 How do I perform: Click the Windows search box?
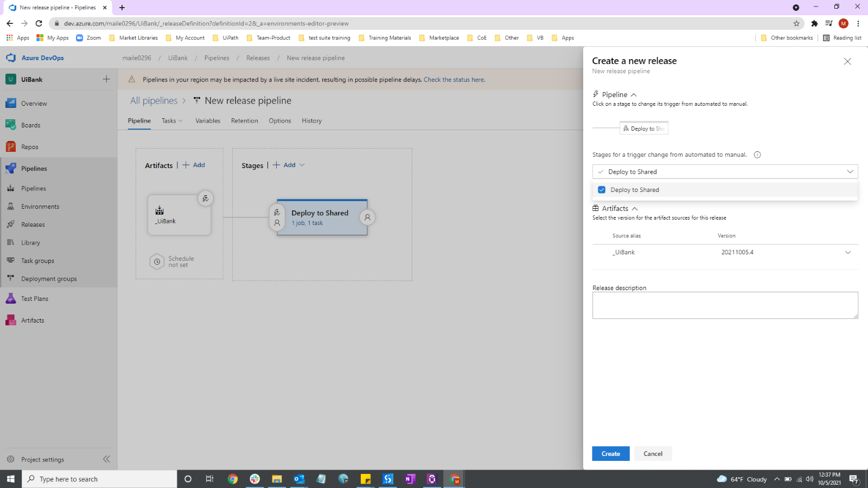[100, 479]
